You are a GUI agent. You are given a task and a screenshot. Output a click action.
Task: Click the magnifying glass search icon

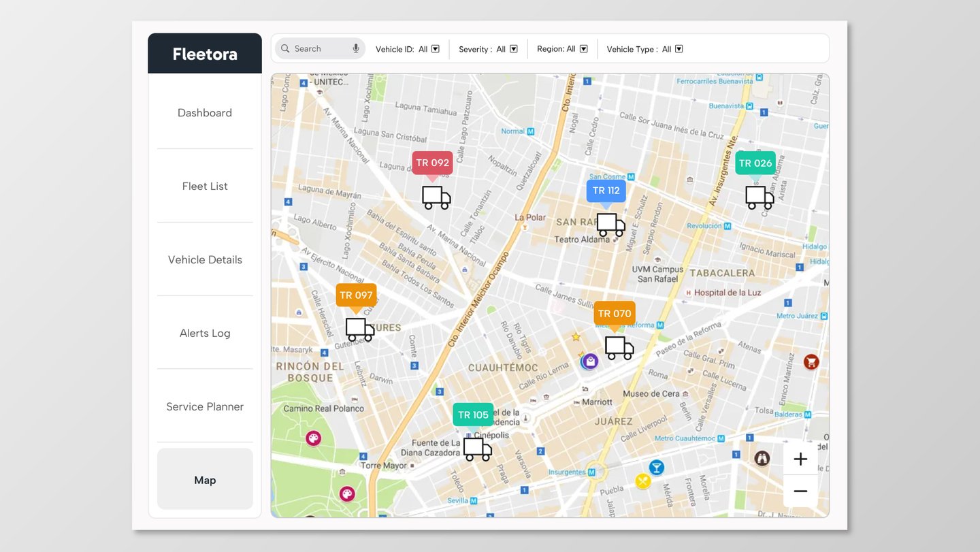tap(285, 49)
